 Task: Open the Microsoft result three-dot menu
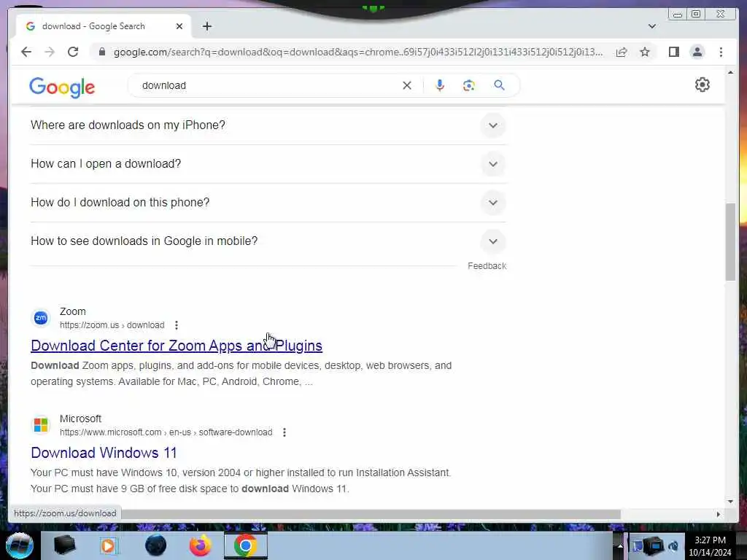(285, 432)
